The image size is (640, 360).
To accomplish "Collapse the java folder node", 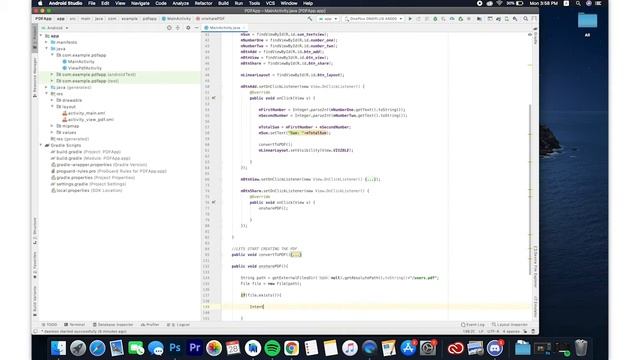I will point(47,49).
